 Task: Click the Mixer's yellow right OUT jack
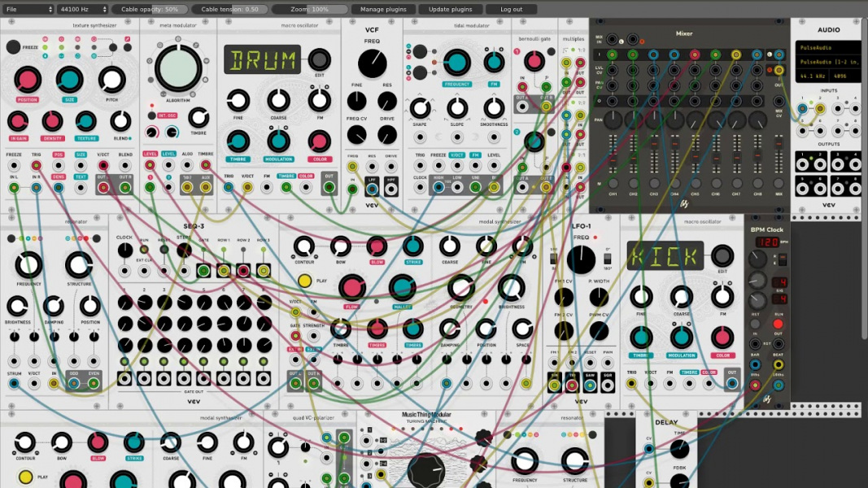[x=779, y=70]
